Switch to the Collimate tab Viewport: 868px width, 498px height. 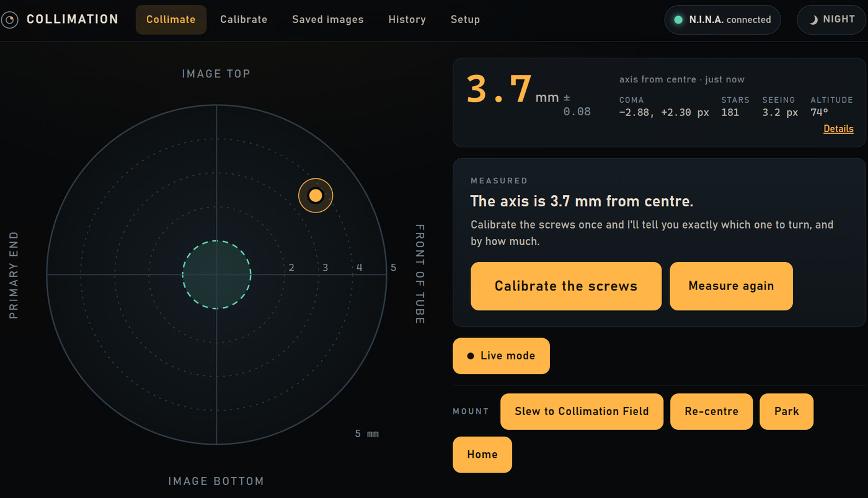click(x=171, y=19)
